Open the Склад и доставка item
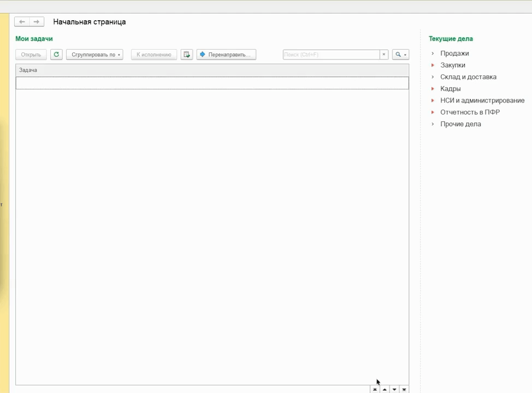Viewport: 532px width, 393px height. coord(468,77)
